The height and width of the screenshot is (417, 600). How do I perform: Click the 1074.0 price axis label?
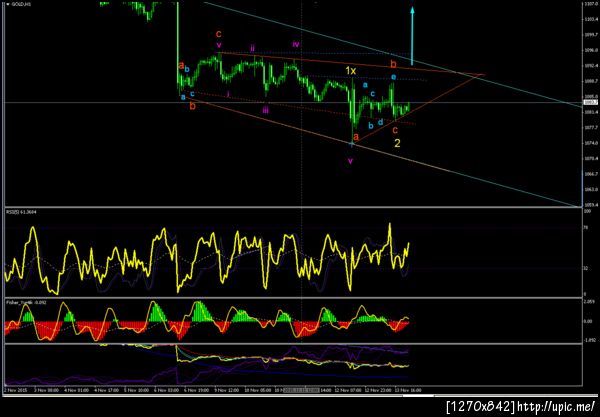point(590,143)
